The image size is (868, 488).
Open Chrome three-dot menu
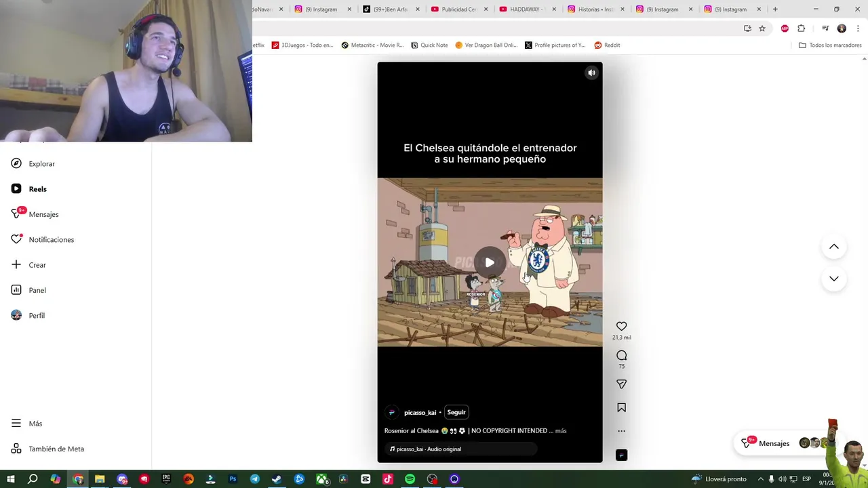pyautogui.click(x=857, y=28)
